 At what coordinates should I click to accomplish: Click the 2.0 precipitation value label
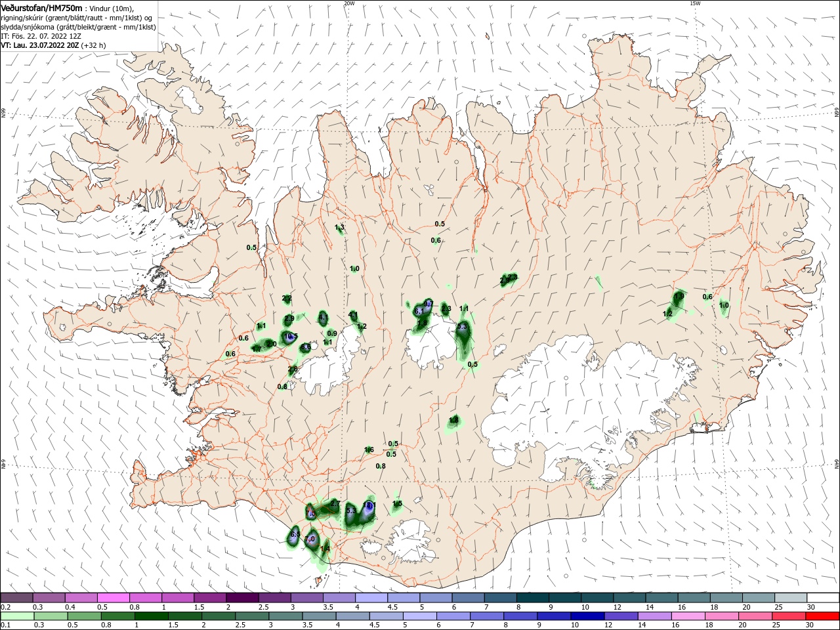(270, 344)
